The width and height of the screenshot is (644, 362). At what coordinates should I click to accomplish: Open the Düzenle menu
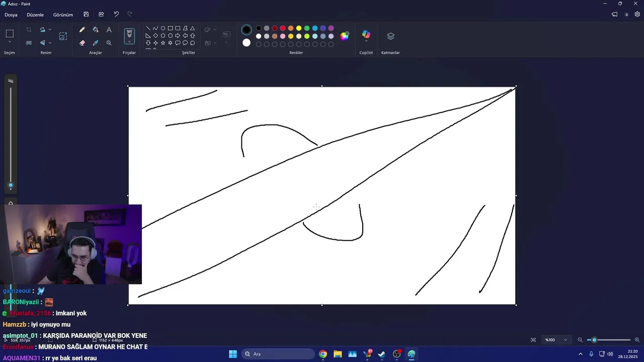(x=35, y=15)
